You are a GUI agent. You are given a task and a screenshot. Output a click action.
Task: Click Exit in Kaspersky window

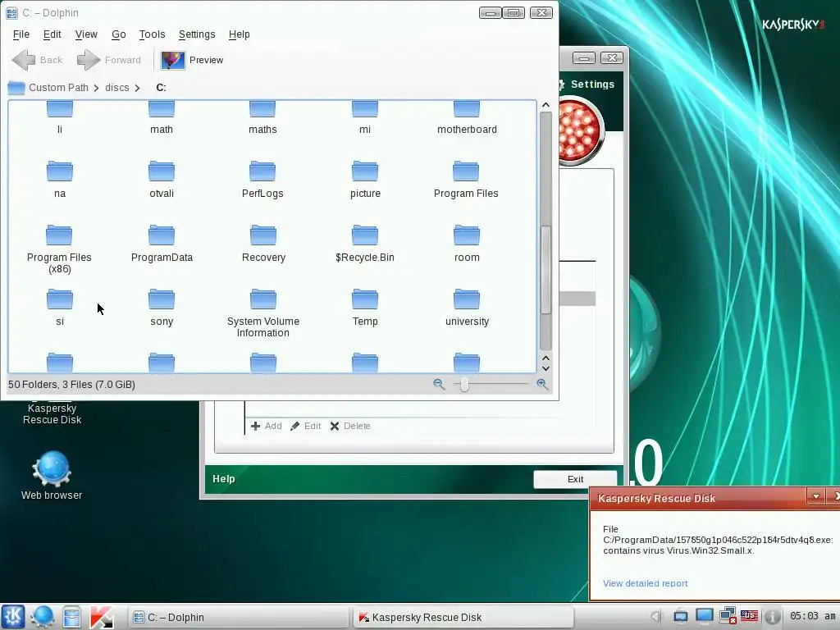click(x=575, y=479)
